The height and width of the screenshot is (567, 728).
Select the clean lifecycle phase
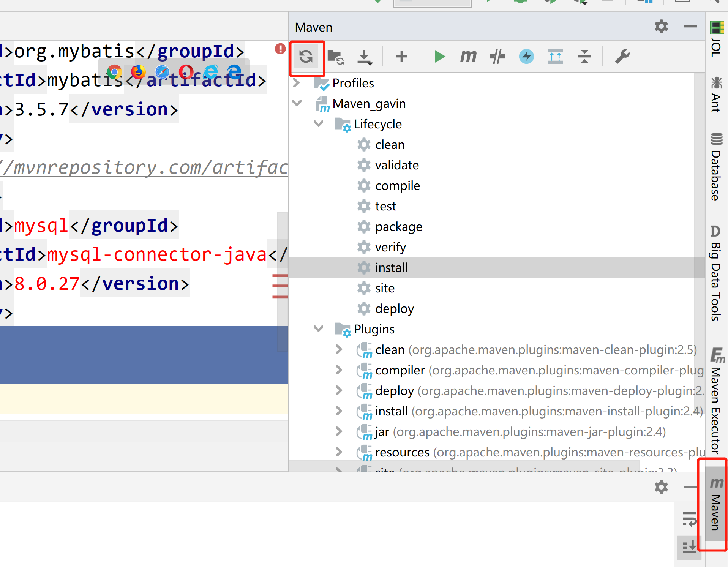click(390, 145)
